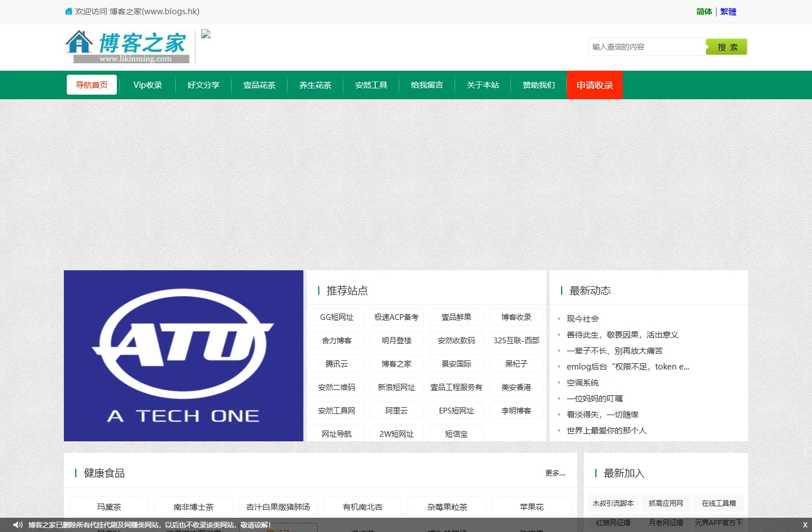This screenshot has height=532, width=812.
Task: Open the 木叔引流脚本 newly added site
Action: tap(613, 503)
